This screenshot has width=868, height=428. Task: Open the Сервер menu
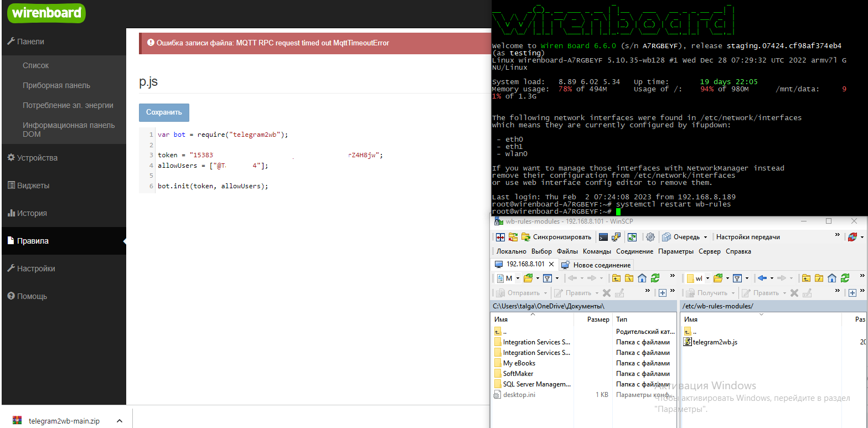pos(710,251)
